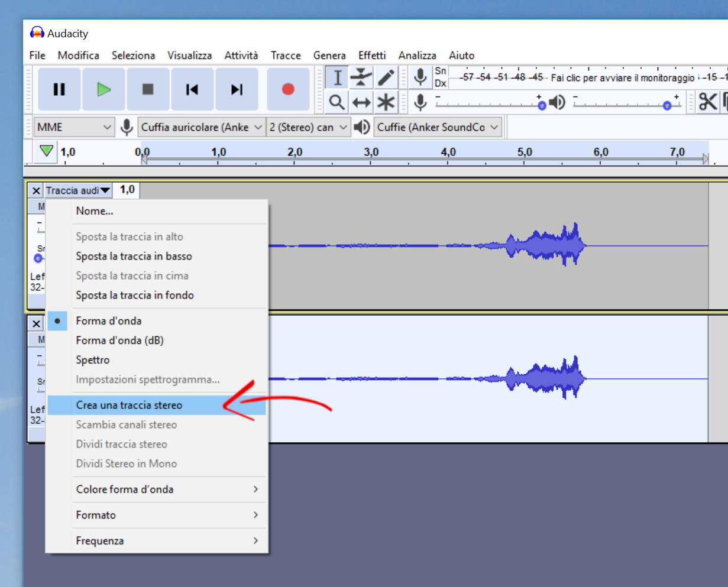Screen dimensions: 728x587
Task: Expand the Formato submenu
Action: 157,515
